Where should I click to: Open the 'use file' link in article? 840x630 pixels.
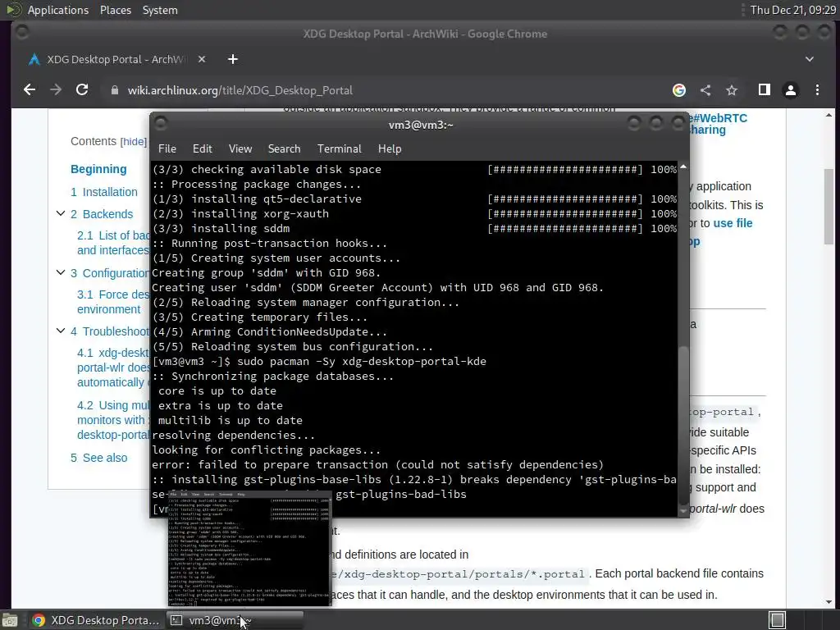tap(733, 223)
